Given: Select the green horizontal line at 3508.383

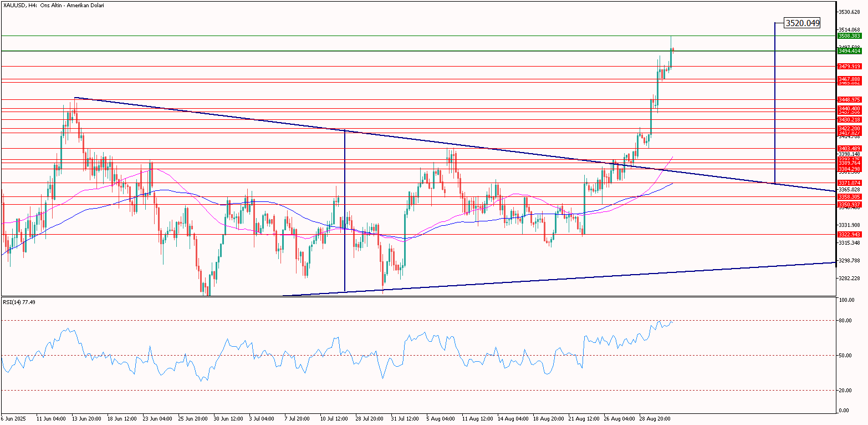Looking at the screenshot, I should coord(418,36).
